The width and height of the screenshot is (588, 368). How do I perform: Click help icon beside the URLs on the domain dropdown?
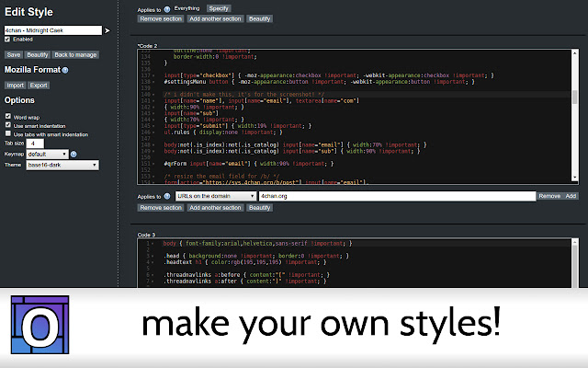[x=166, y=196]
